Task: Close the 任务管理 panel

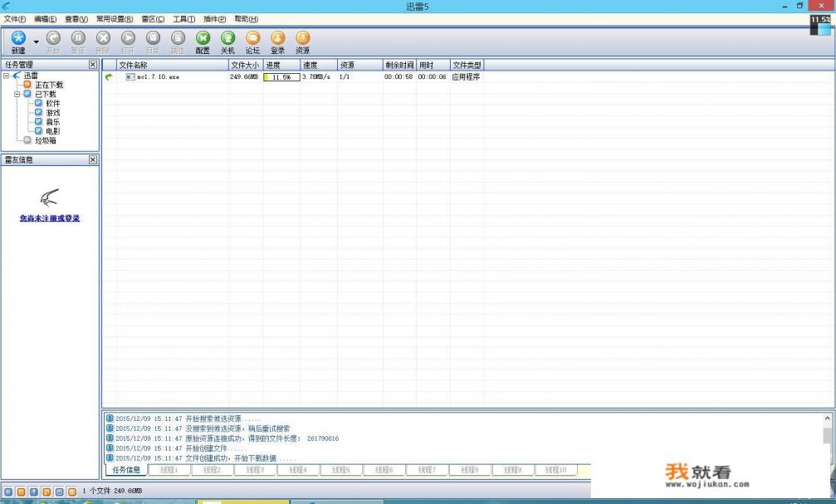Action: (93, 65)
